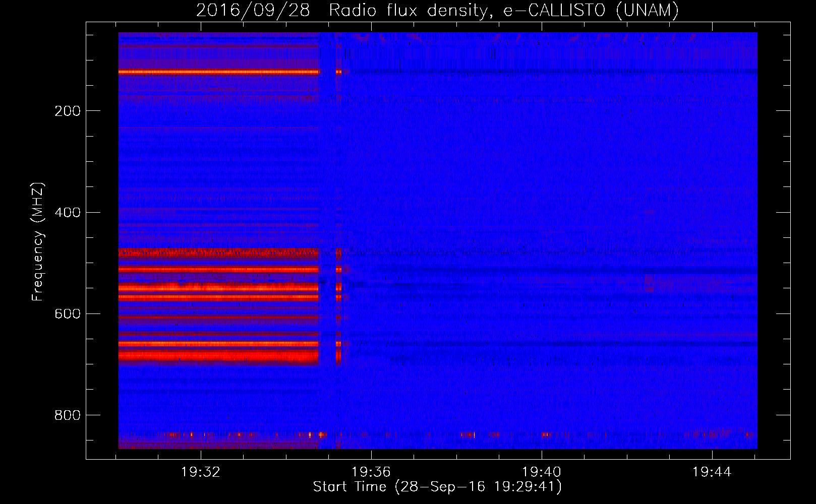The image size is (816, 504).
Task: Click the 800 frequency tick label
Action: click(67, 415)
